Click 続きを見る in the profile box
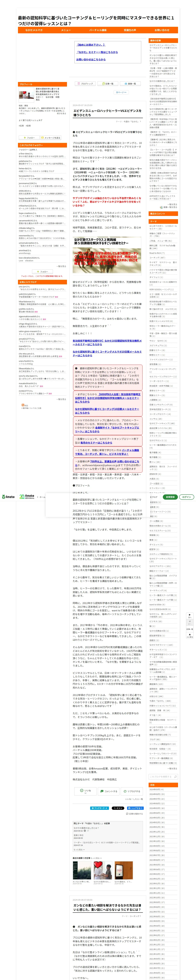The height and width of the screenshot is (980, 196). (x=61, y=113)
